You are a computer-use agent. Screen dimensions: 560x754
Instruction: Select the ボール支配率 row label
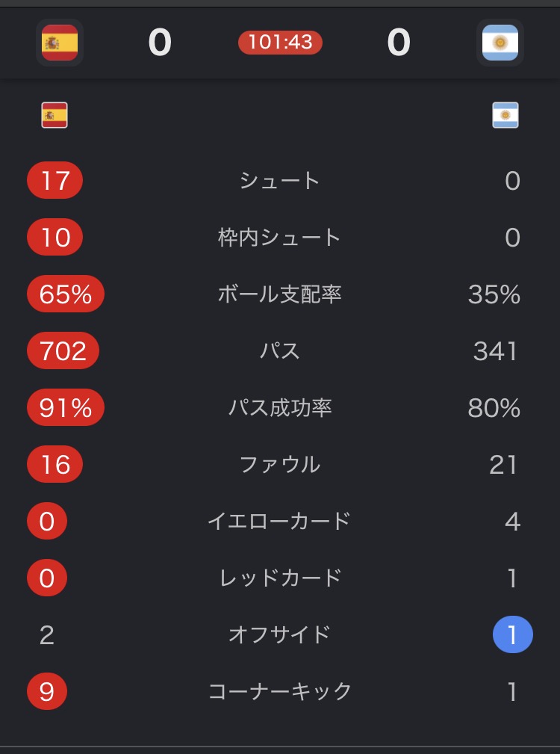(x=279, y=294)
